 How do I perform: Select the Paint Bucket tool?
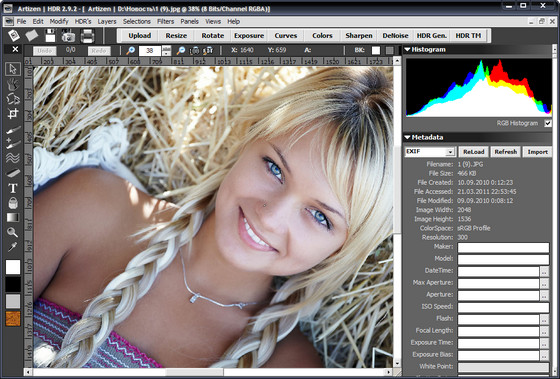point(13,203)
